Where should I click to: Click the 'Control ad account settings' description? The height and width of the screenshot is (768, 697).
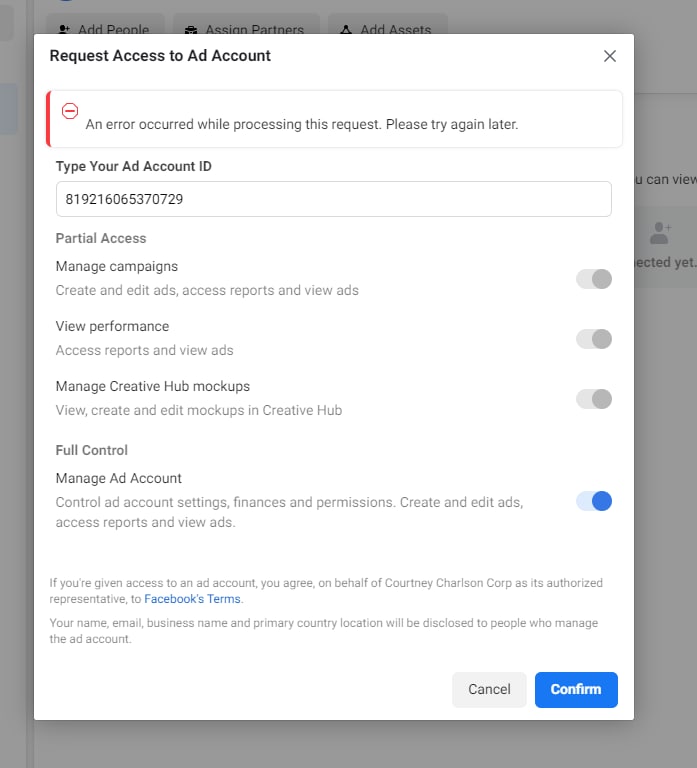pos(289,512)
